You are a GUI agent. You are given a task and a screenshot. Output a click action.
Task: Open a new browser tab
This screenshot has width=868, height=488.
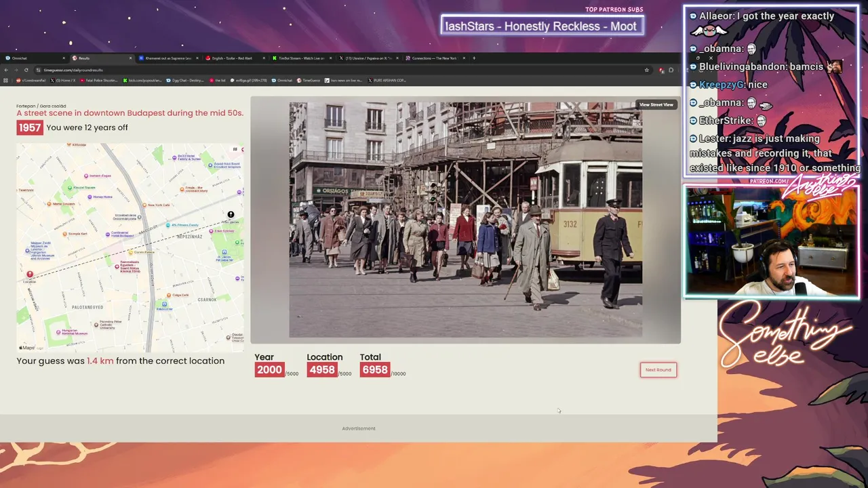point(474,58)
